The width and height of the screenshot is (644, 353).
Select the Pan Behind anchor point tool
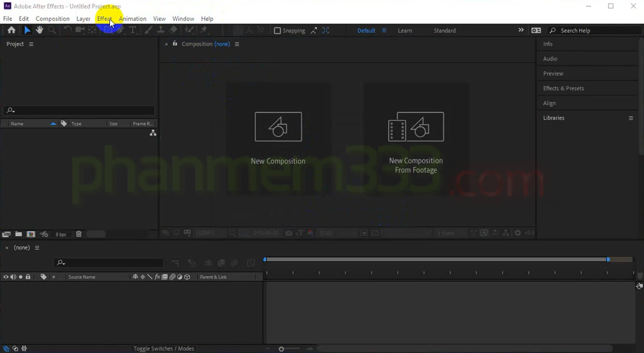(x=93, y=30)
